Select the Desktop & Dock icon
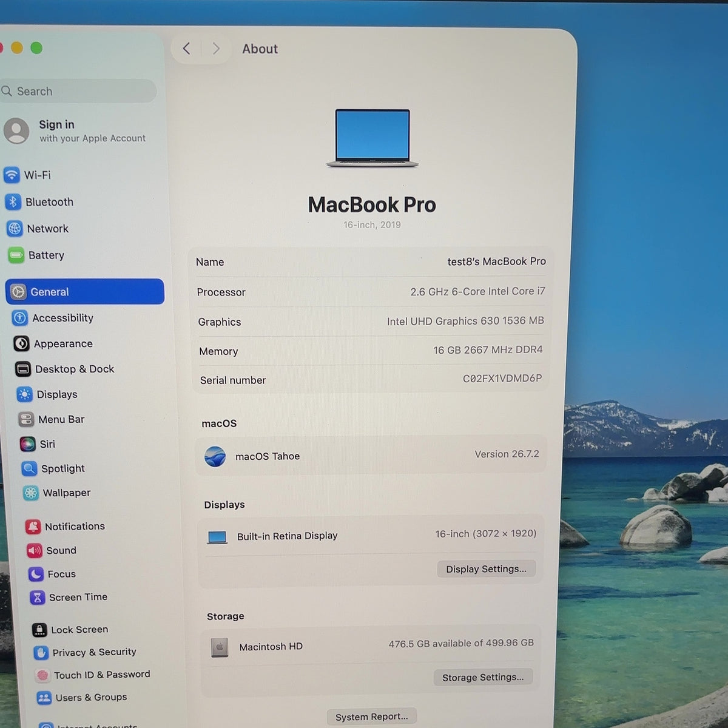The width and height of the screenshot is (728, 728). point(23,369)
